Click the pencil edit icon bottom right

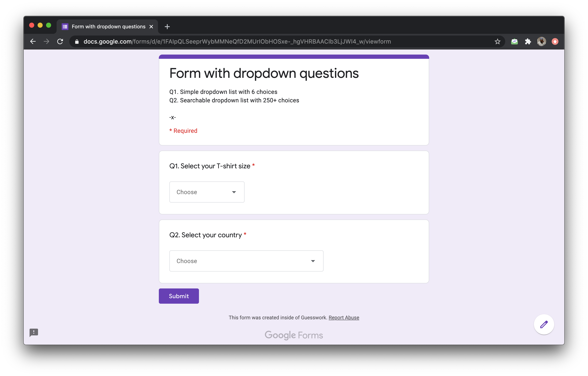pyautogui.click(x=543, y=324)
